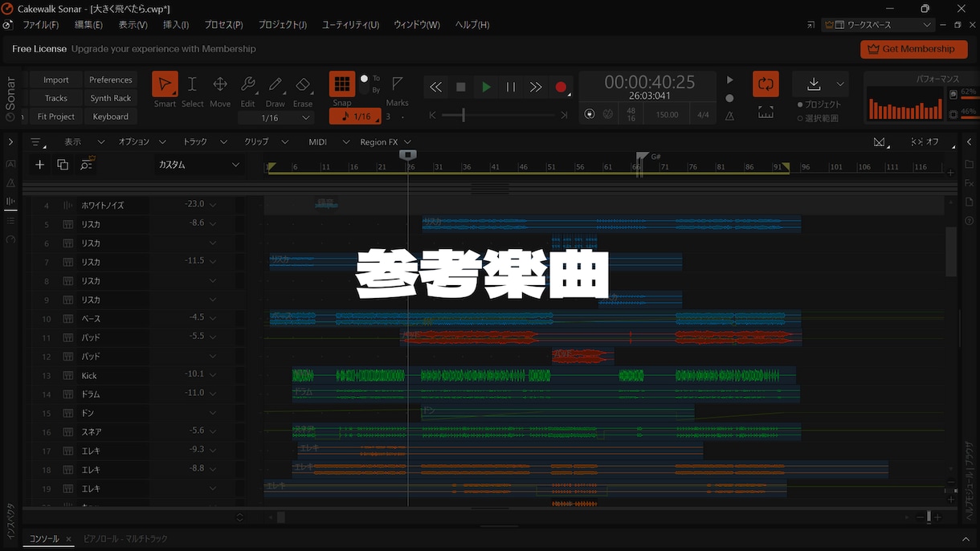The height and width of the screenshot is (551, 980).
Task: Arm recording with the red Record button
Action: 561,87
